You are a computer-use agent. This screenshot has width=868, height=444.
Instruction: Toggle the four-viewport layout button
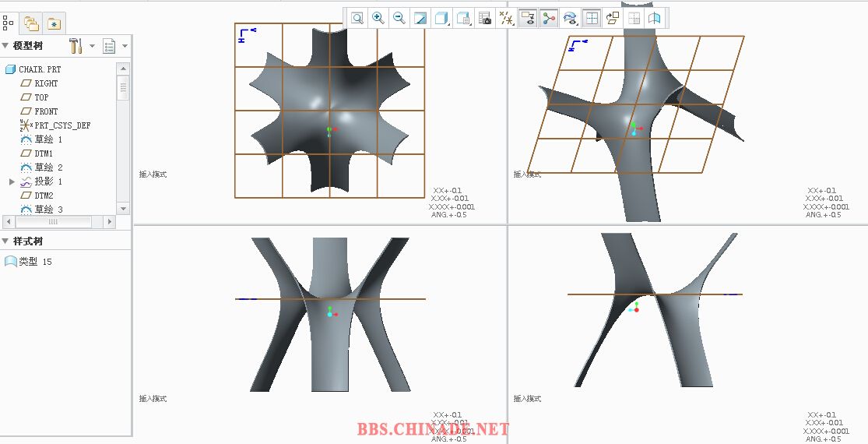click(592, 18)
